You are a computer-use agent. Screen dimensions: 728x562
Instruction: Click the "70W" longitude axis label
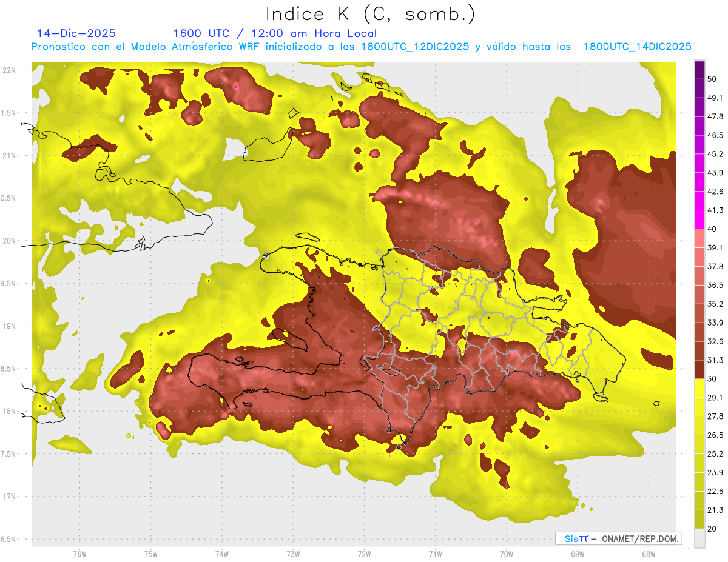tap(506, 554)
